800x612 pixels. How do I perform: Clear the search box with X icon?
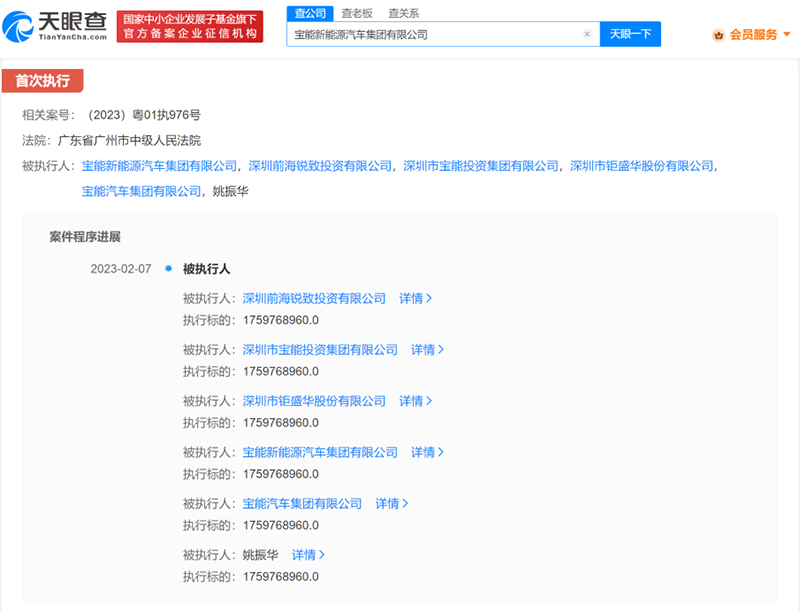pyautogui.click(x=587, y=34)
